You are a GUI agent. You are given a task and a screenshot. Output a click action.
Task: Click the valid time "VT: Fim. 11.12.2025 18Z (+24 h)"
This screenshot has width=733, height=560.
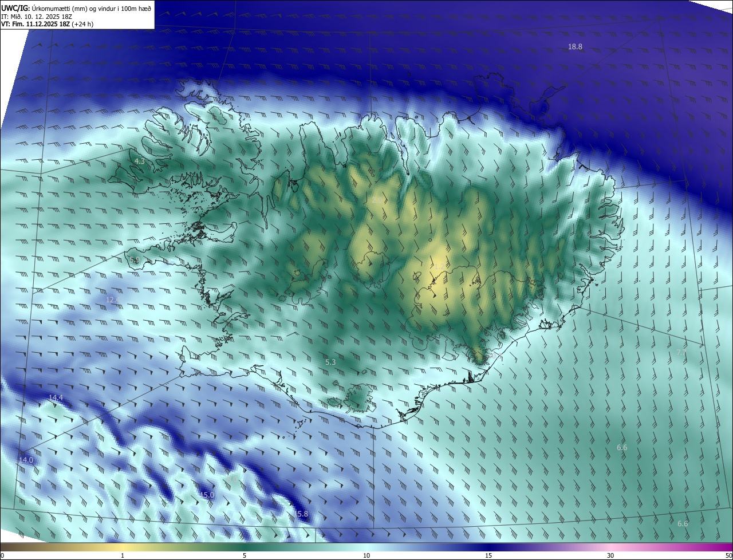click(47, 24)
